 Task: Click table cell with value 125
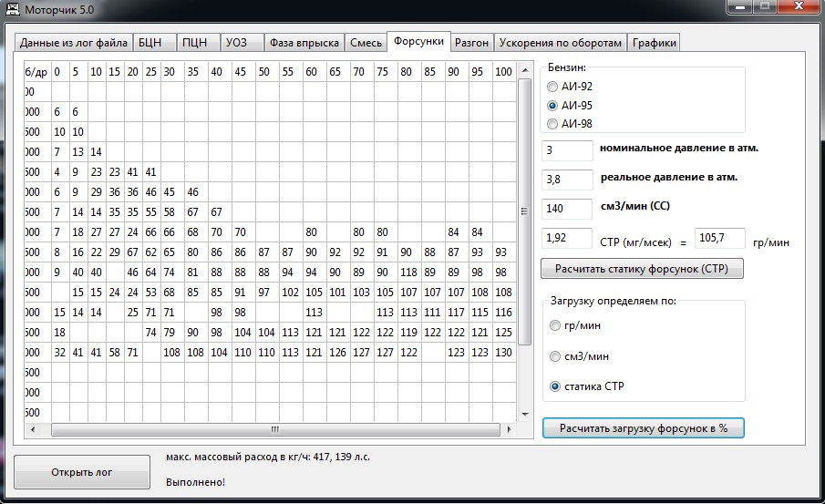point(503,333)
